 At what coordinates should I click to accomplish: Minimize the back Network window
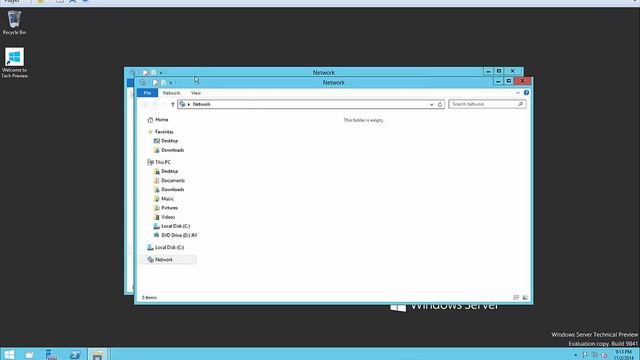tap(488, 71)
